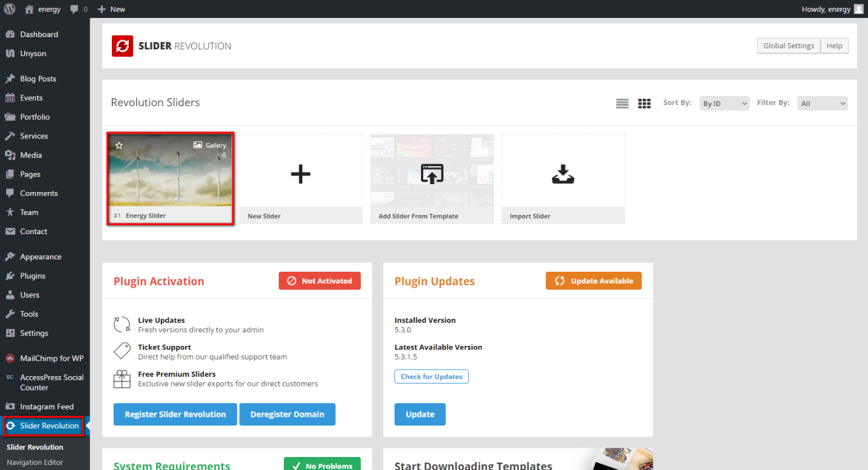Open the Sort By dropdown
The width and height of the screenshot is (868, 470).
coord(725,104)
